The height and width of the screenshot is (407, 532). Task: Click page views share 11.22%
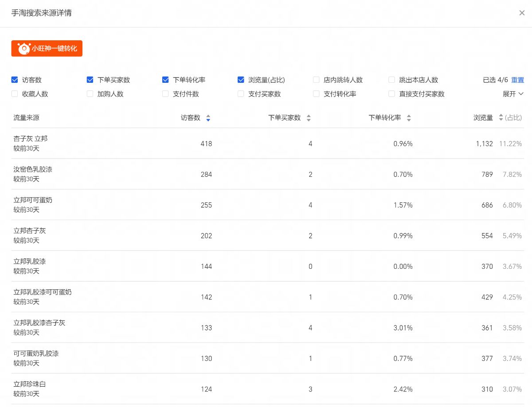pos(510,143)
